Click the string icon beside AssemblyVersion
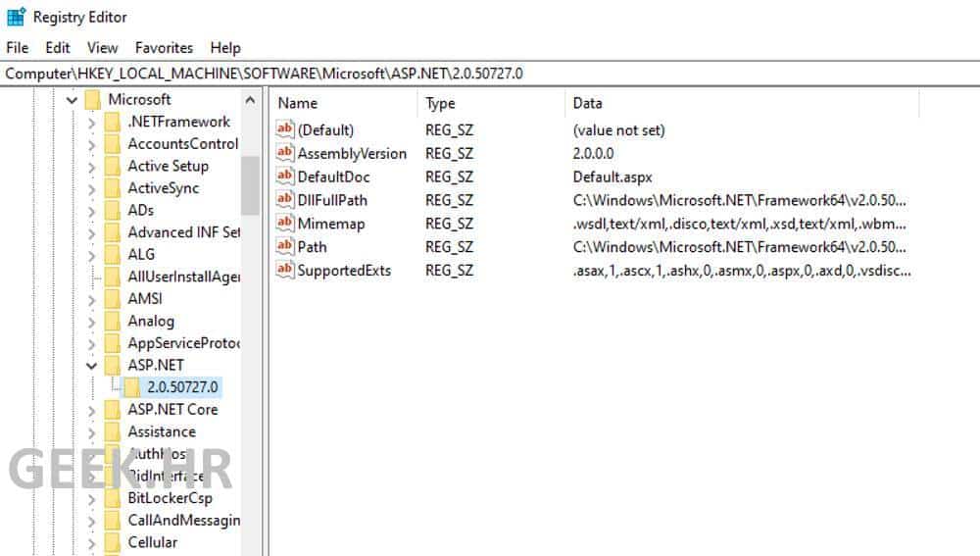 [x=285, y=153]
